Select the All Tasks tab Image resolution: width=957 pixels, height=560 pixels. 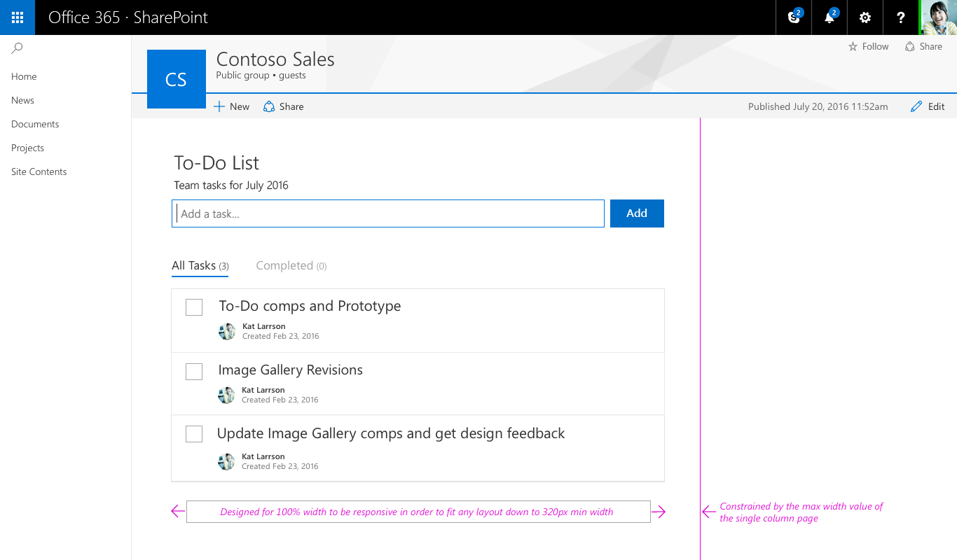(x=200, y=266)
